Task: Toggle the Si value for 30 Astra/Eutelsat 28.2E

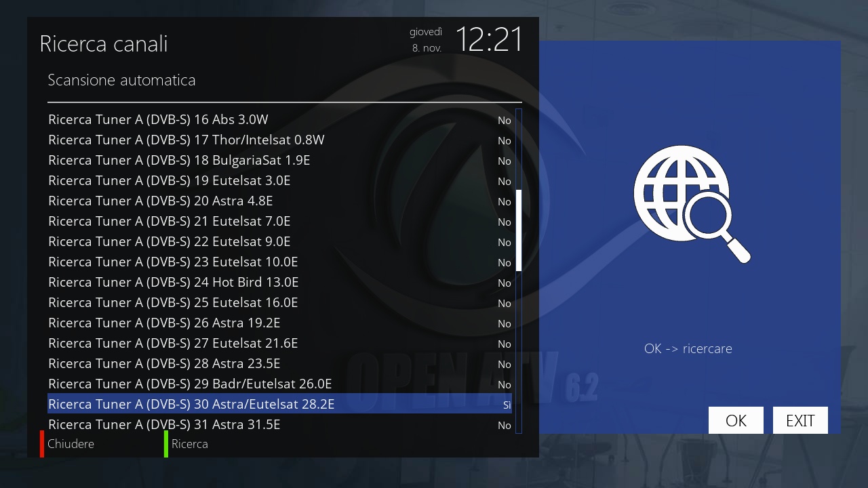Action: point(507,405)
